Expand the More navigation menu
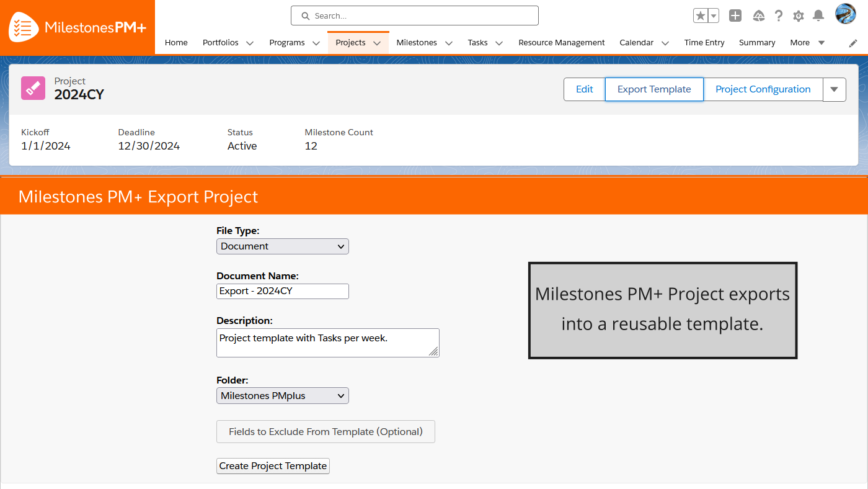 (x=807, y=43)
